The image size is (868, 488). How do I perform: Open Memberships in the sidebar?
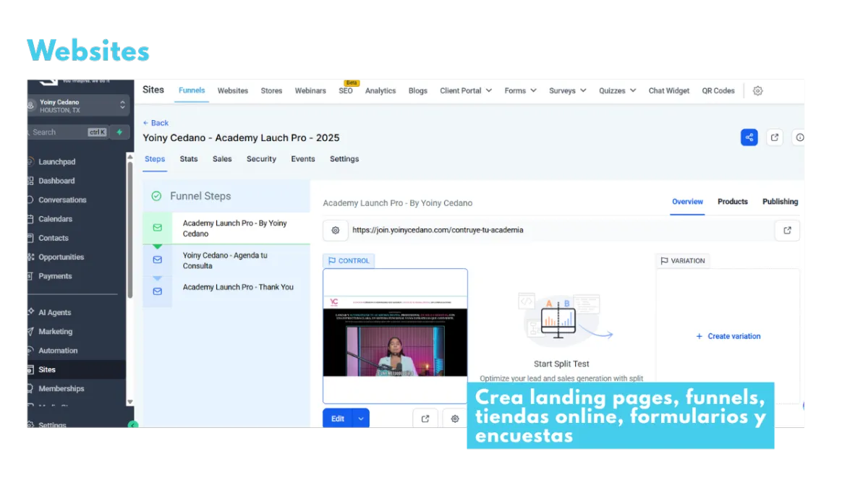(x=61, y=388)
